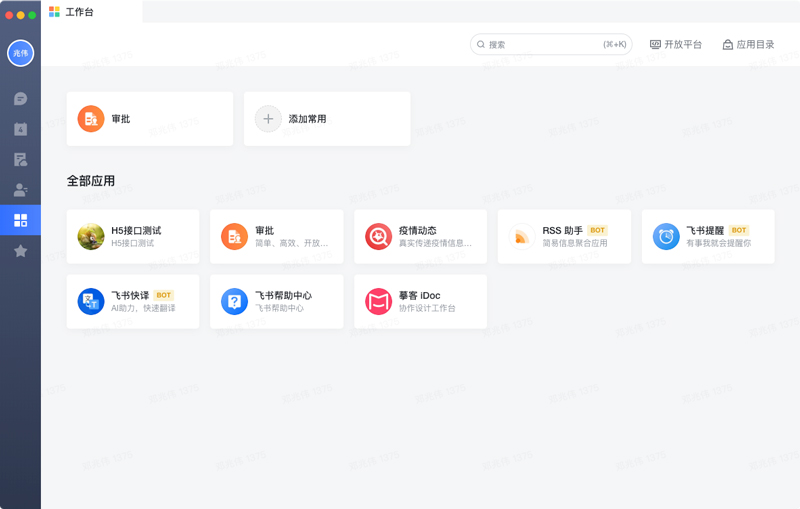Click the magnifier icon in search box
This screenshot has width=800, height=509.
[481, 44]
